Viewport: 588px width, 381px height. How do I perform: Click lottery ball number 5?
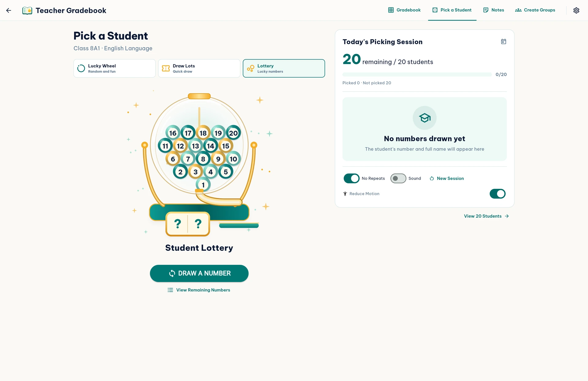(226, 172)
